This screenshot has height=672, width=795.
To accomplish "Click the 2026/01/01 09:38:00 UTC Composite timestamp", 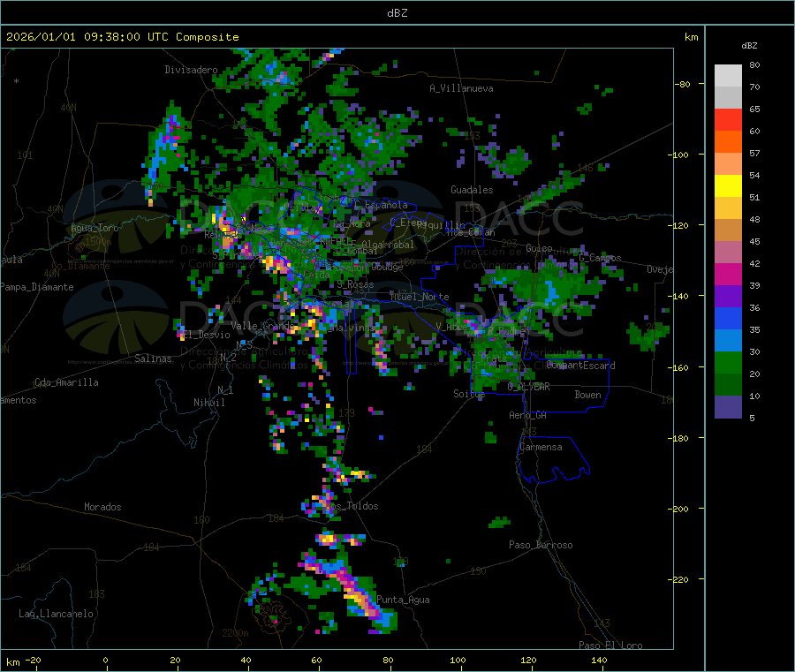I will (122, 37).
